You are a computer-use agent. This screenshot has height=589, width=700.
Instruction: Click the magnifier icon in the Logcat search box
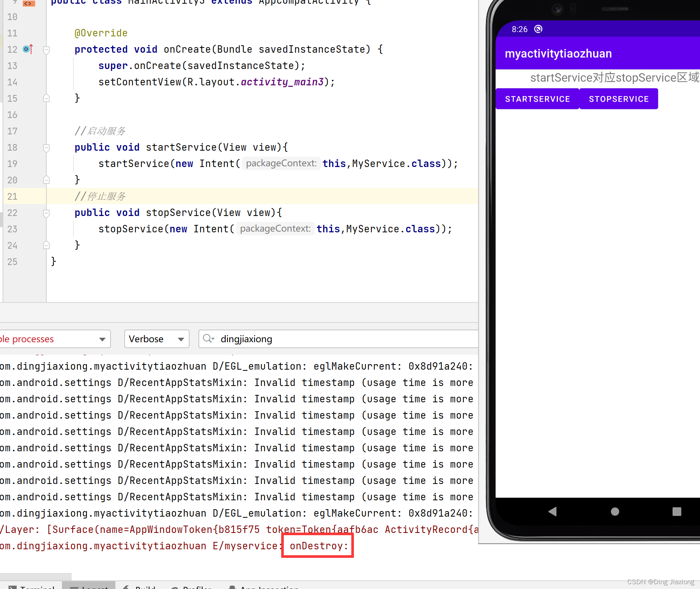coord(208,338)
